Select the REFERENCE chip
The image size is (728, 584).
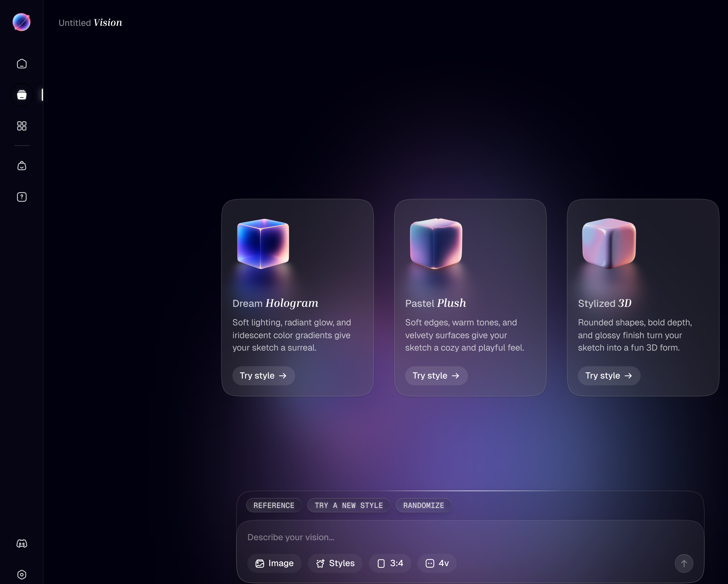pyautogui.click(x=274, y=505)
